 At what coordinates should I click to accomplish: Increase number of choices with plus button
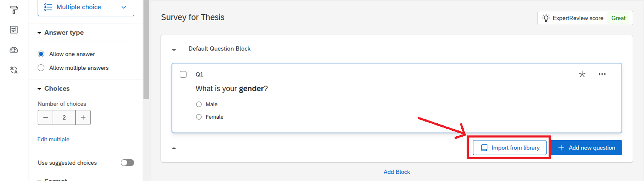[x=83, y=117]
